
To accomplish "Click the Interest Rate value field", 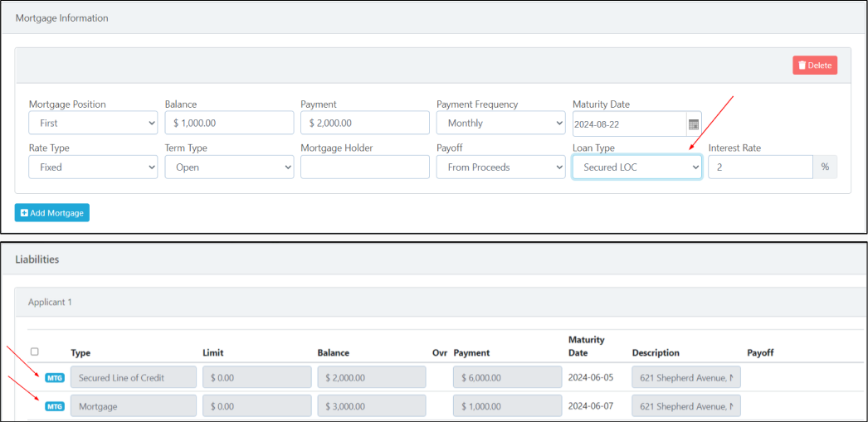I will click(759, 167).
